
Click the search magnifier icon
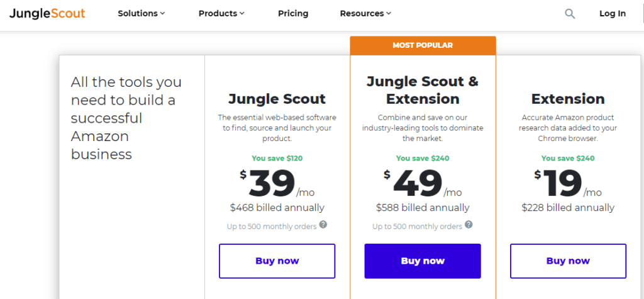[570, 14]
